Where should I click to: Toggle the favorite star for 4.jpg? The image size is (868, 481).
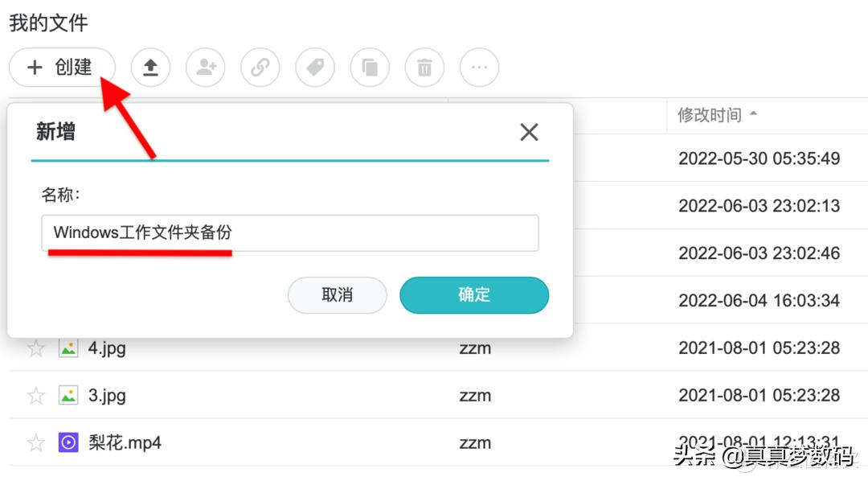[x=35, y=347]
